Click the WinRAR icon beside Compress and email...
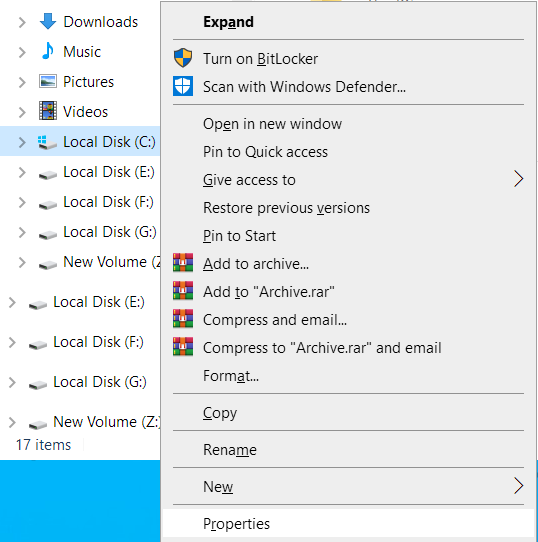This screenshot has width=538, height=542. point(183,319)
